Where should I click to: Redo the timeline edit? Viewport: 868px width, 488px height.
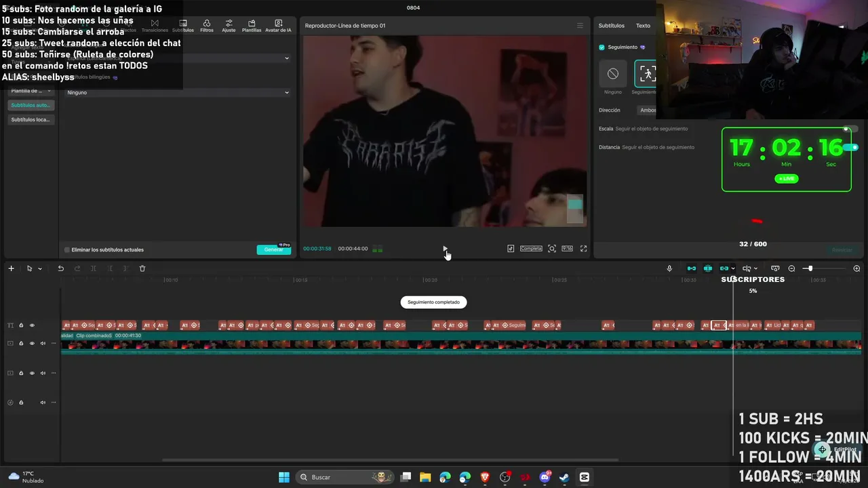[x=77, y=268]
